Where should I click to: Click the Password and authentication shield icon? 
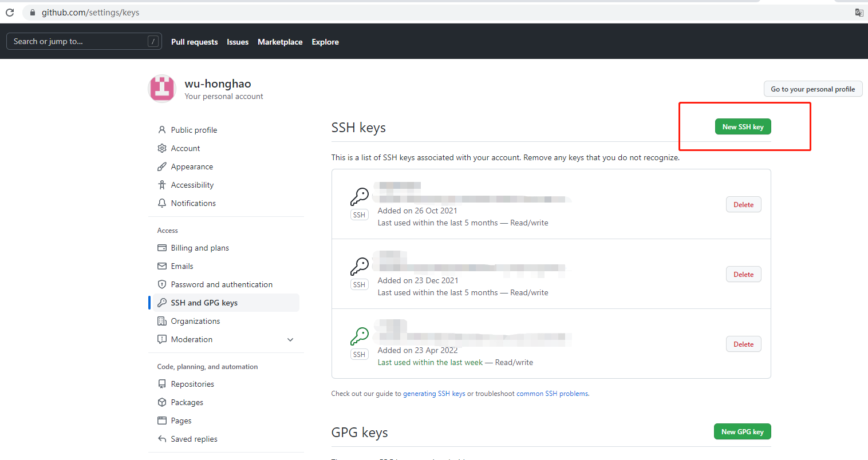click(x=162, y=284)
